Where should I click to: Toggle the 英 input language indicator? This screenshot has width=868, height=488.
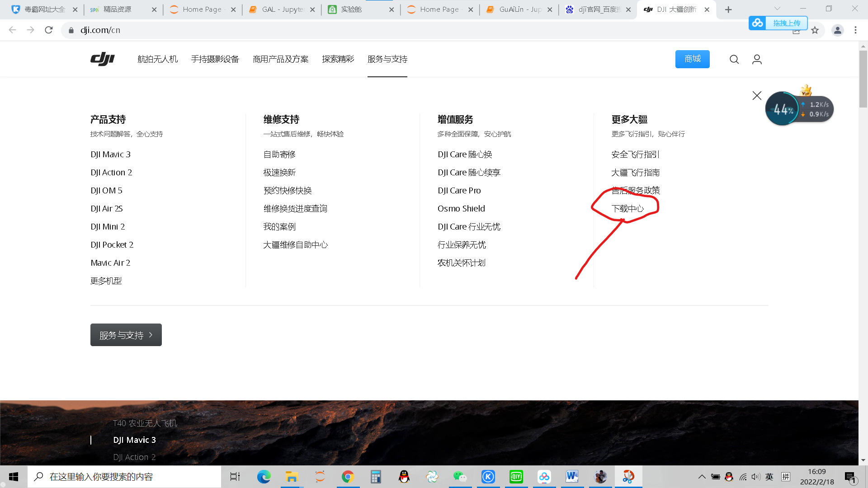pos(769,477)
